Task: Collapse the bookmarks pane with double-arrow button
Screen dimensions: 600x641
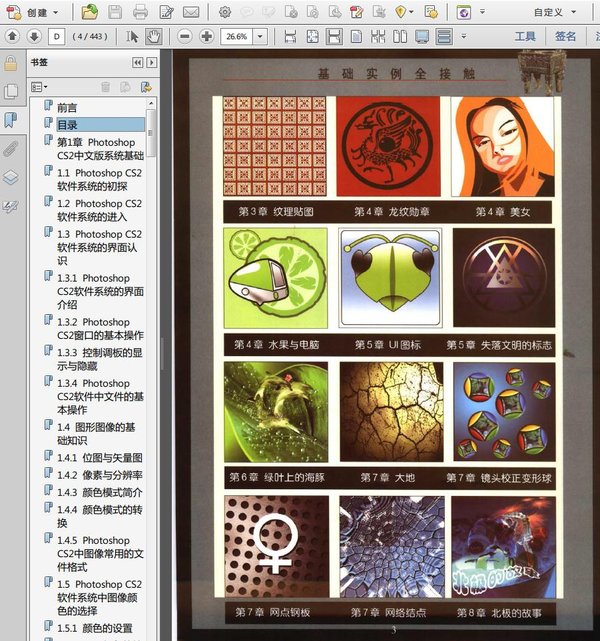Action: [x=137, y=62]
